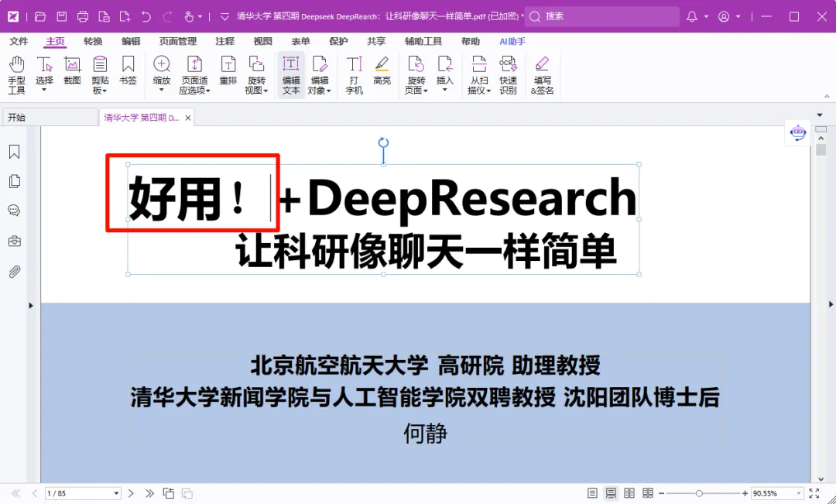Select the Typewriter (打字机) tool
This screenshot has width=836, height=504.
point(354,75)
